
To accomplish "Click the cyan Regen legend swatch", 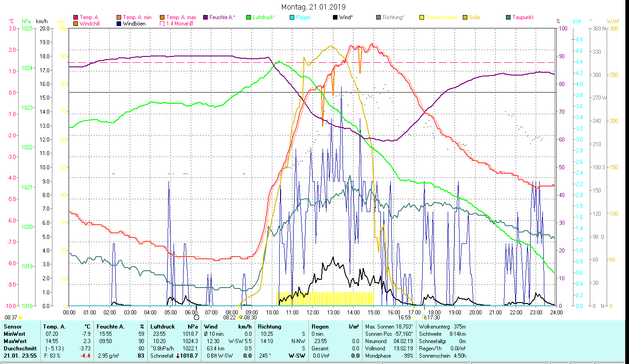I will pyautogui.click(x=292, y=17).
